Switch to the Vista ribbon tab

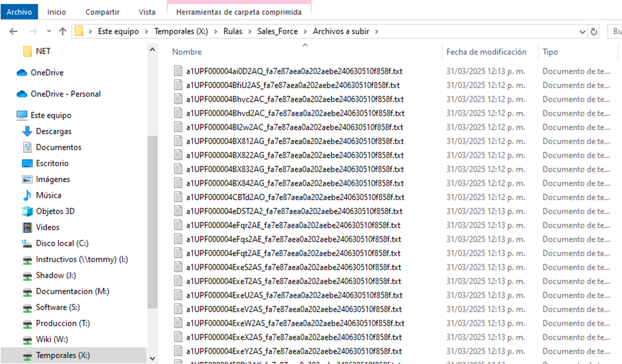147,12
